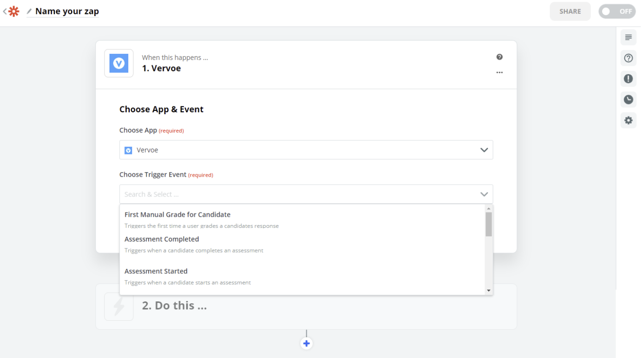Viewport: 644px width, 358px height.
Task: Toggle the zap ON/OFF switch
Action: (x=617, y=12)
